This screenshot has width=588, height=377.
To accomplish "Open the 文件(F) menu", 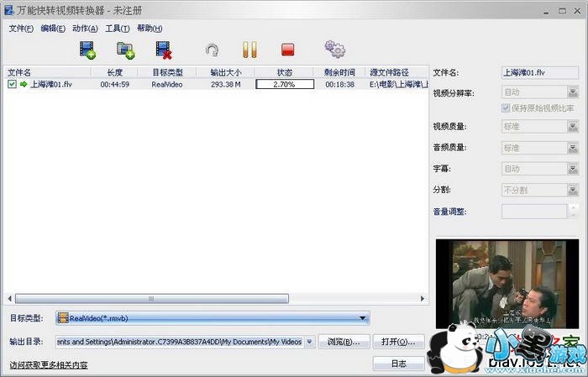I will coord(21,29).
